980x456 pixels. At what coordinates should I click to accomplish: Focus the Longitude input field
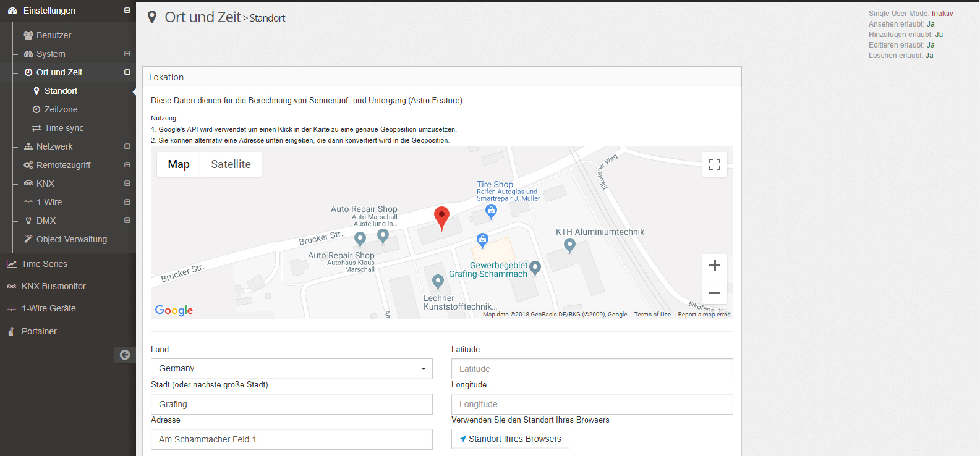point(592,404)
